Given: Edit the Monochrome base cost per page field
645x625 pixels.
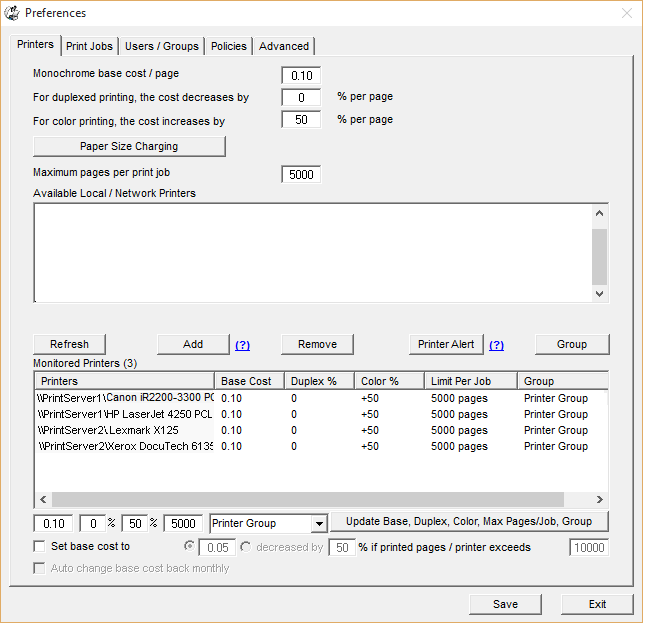Looking at the screenshot, I should pos(302,75).
